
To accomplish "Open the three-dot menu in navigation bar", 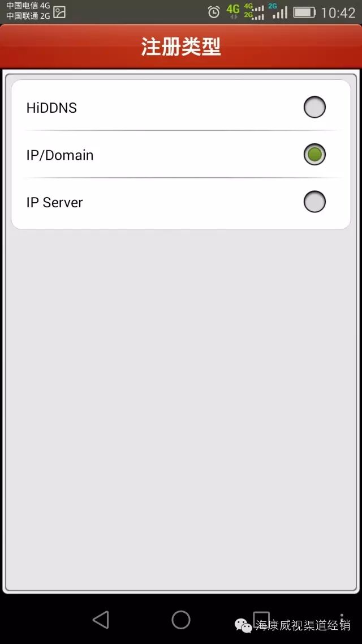I will [x=342, y=619].
